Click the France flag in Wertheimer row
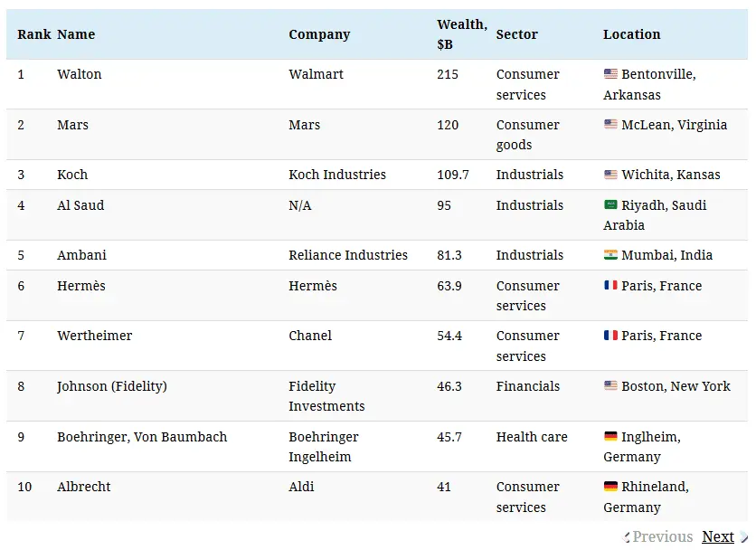The height and width of the screenshot is (550, 756). pos(610,336)
